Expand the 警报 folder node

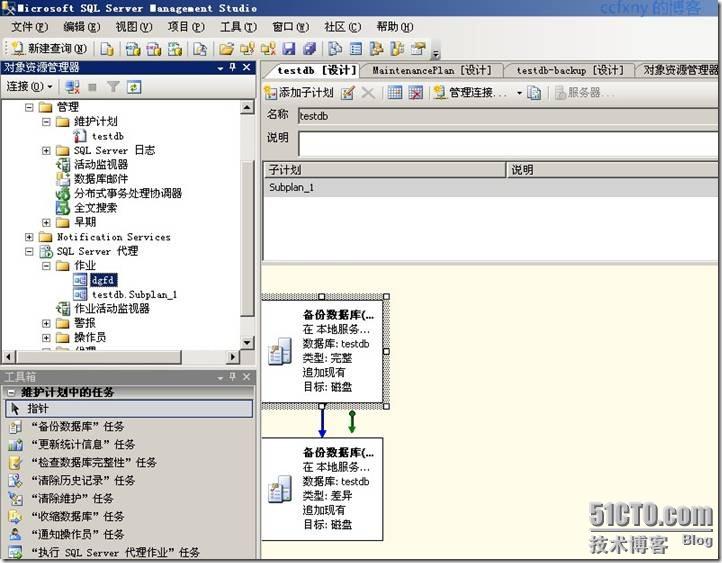46,323
